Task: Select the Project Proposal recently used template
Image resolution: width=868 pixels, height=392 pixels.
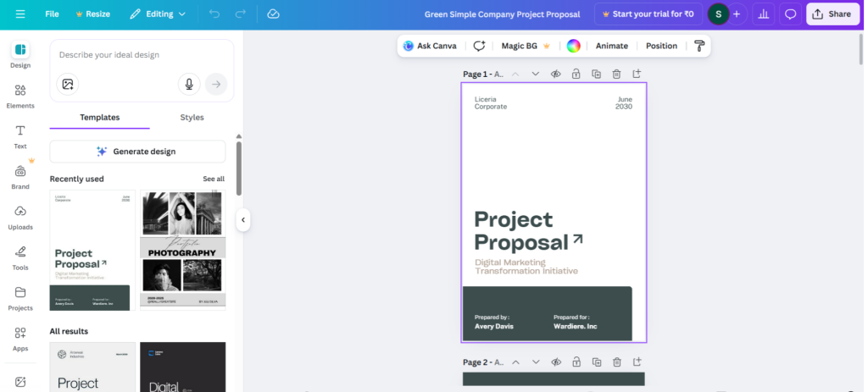Action: pyautogui.click(x=92, y=250)
